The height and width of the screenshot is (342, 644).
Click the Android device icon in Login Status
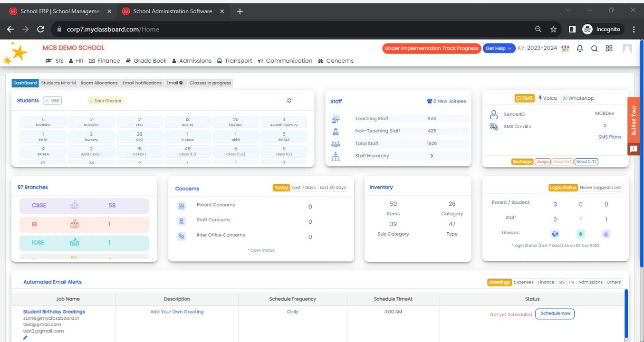pos(580,234)
